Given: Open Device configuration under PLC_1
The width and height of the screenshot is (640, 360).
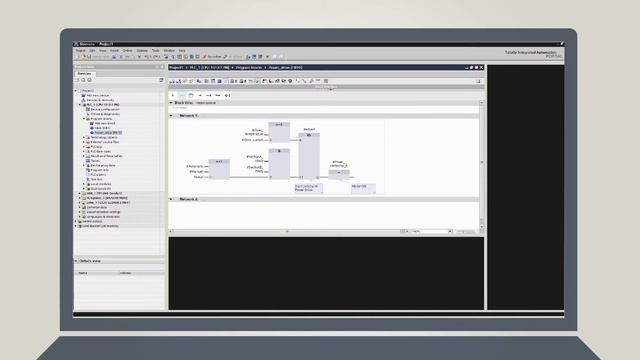Looking at the screenshot, I should (104, 109).
